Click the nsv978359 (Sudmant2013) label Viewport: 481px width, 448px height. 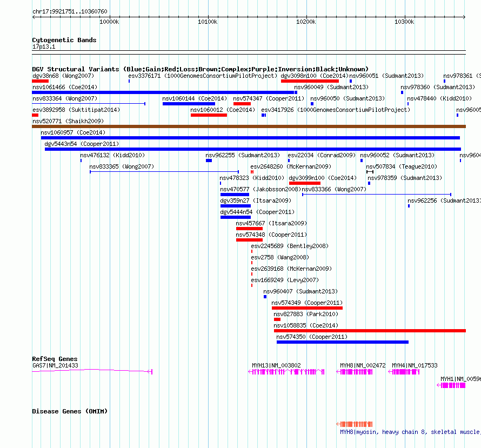[405, 178]
